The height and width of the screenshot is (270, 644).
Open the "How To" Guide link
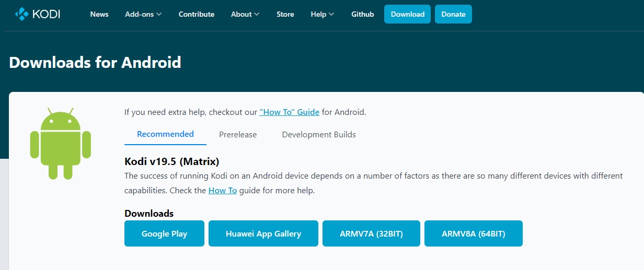click(290, 112)
